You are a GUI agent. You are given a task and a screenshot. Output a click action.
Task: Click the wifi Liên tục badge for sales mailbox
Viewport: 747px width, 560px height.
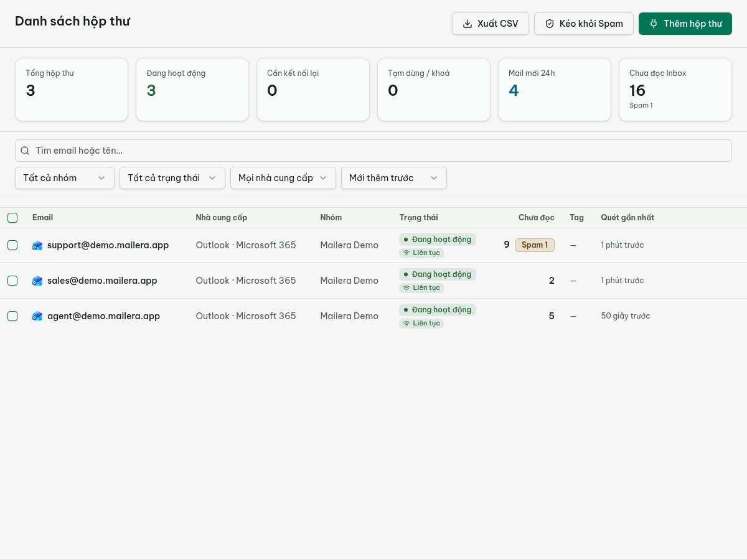click(421, 288)
